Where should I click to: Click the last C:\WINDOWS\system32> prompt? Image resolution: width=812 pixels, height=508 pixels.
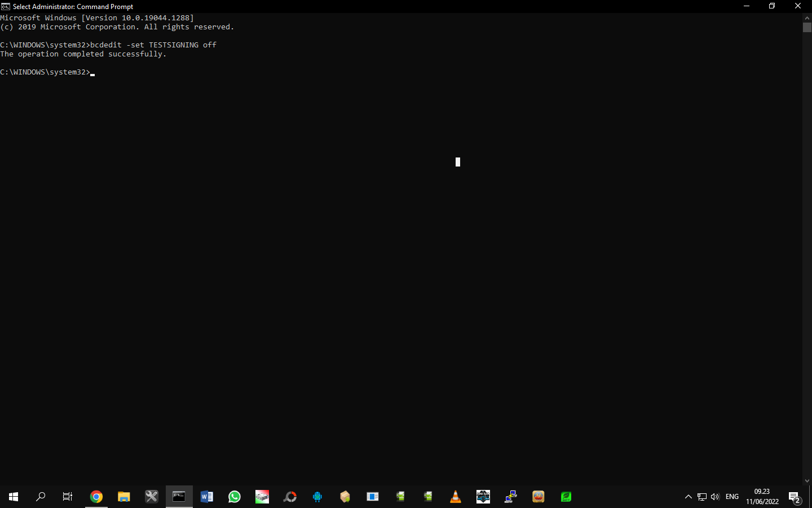[45, 72]
